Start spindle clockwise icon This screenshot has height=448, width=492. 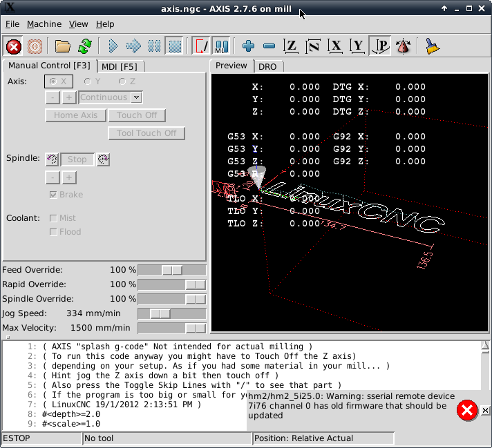(103, 159)
